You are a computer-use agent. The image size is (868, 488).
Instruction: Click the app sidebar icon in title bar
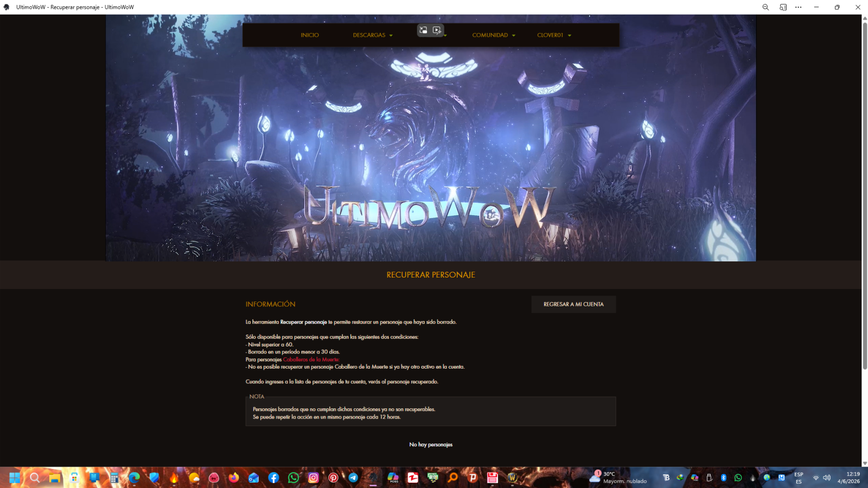click(783, 7)
